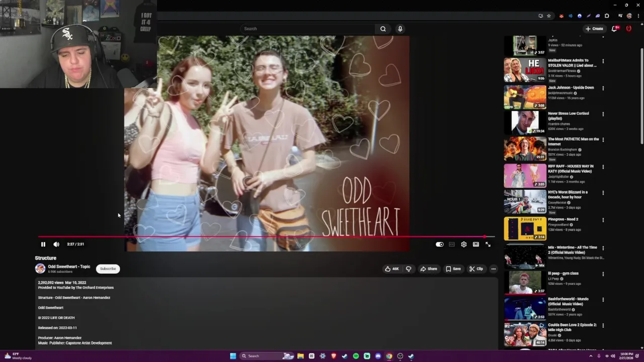Open the install app icon in address bar
Image resolution: width=644 pixels, height=362 pixels.
pos(540,16)
